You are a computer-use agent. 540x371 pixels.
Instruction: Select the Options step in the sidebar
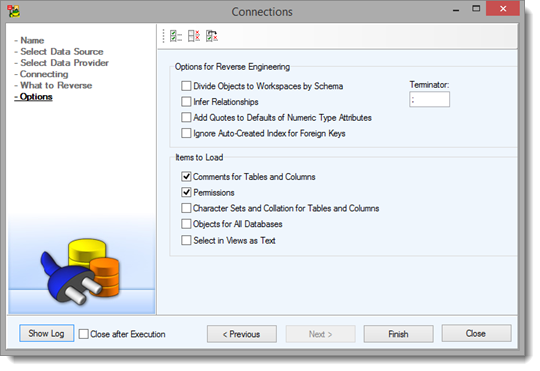[36, 97]
